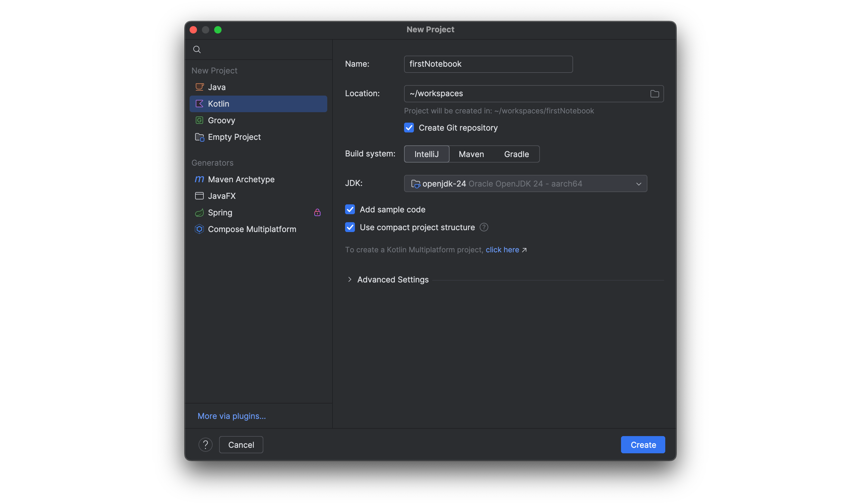
Task: Toggle Use compact project structure checkbox
Action: point(350,227)
